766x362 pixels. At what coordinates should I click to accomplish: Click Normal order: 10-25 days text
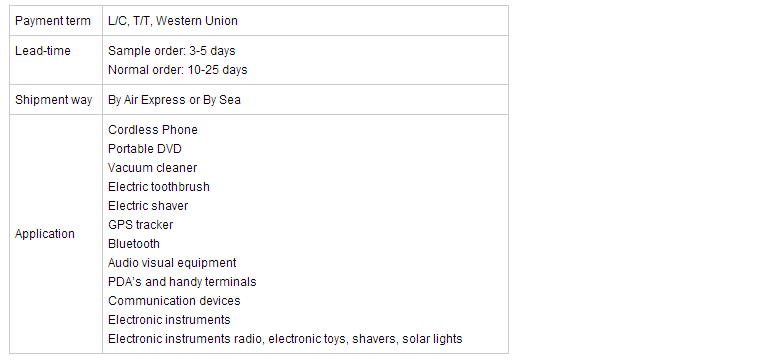[x=178, y=70]
